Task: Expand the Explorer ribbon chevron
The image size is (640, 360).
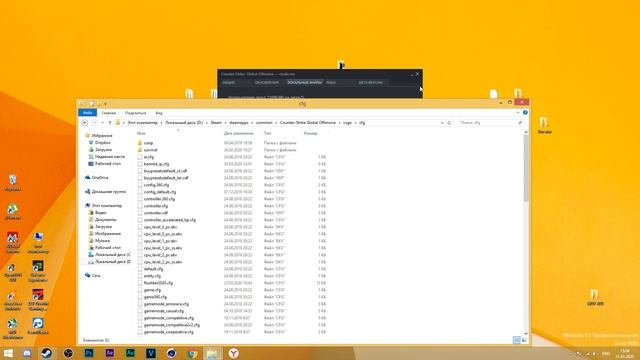Action: 518,113
